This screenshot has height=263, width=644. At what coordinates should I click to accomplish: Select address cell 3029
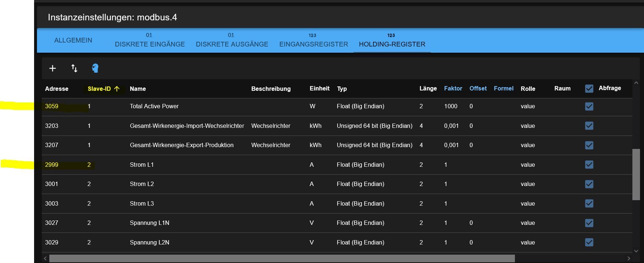tap(51, 242)
